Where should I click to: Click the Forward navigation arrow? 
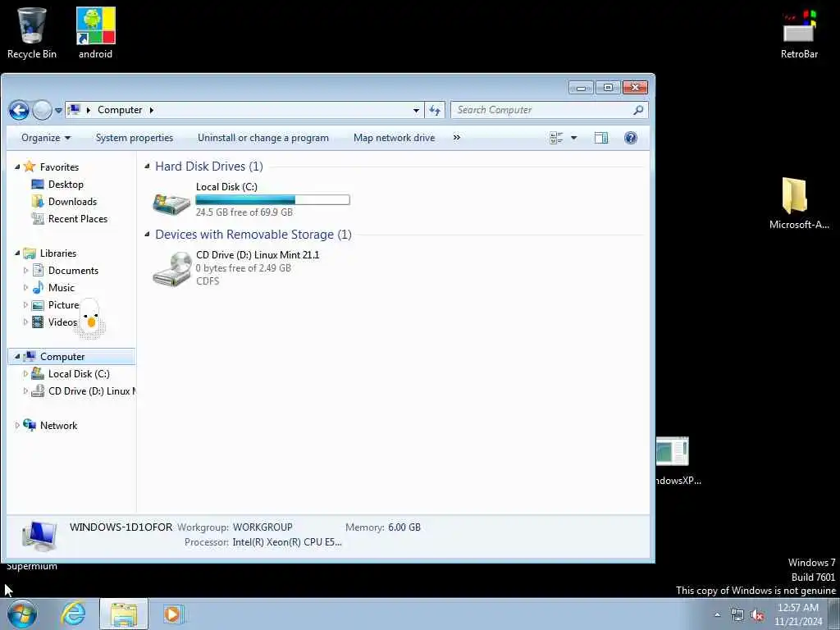point(43,111)
